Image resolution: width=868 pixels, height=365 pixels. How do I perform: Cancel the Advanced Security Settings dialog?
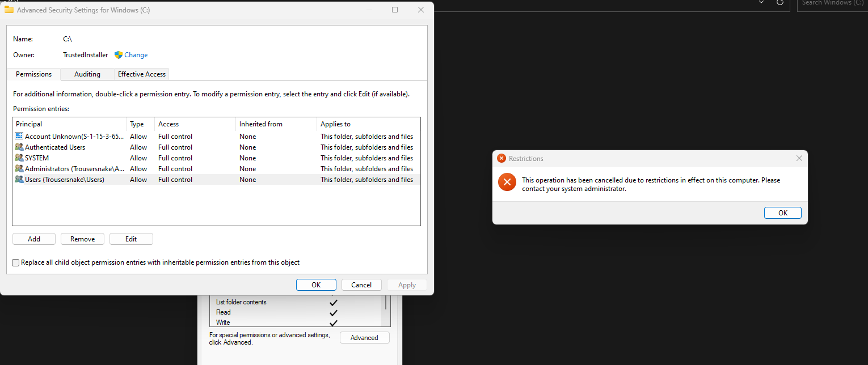pos(361,285)
